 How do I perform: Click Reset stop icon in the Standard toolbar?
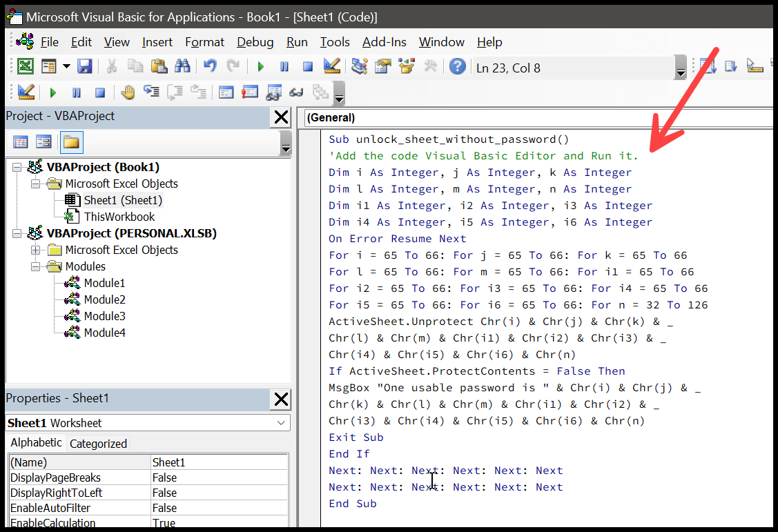[308, 66]
